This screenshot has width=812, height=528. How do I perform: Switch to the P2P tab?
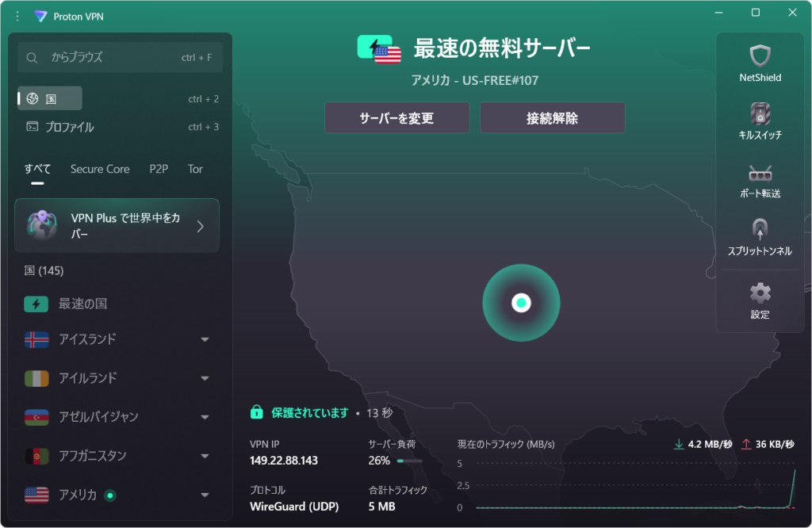click(159, 169)
